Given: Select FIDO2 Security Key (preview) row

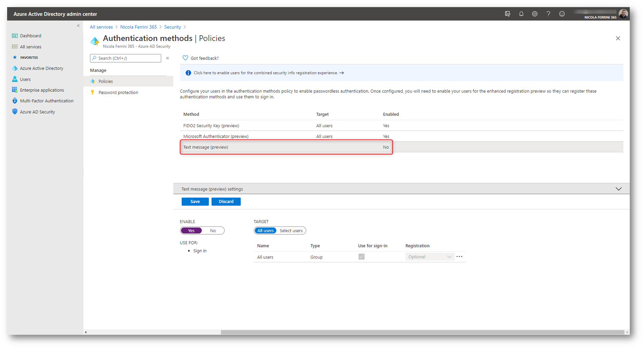Looking at the screenshot, I should (x=401, y=126).
